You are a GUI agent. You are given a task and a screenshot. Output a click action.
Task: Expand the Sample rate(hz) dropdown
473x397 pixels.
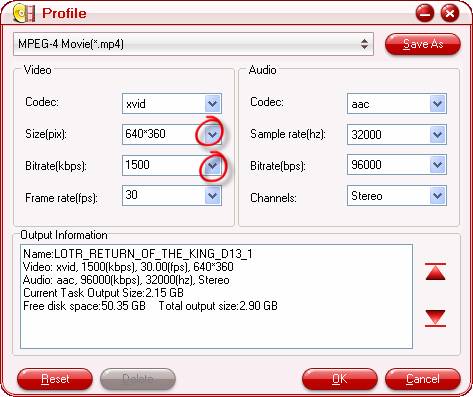click(437, 134)
